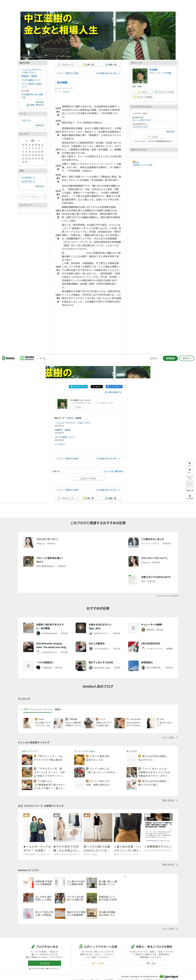Click the Ameba logo in header bar
Screen dimensions: 196x980
tap(8, 358)
